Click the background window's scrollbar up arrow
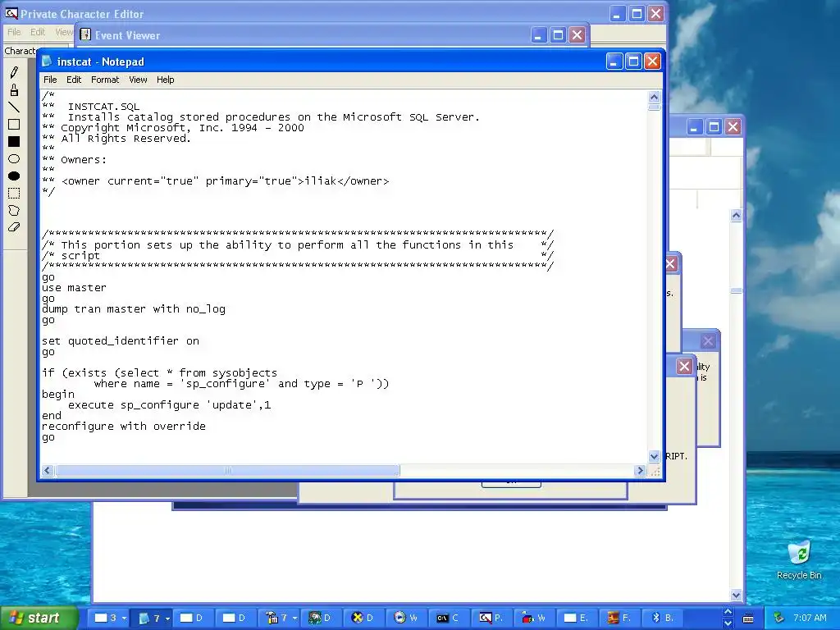The image size is (840, 630). click(x=736, y=216)
